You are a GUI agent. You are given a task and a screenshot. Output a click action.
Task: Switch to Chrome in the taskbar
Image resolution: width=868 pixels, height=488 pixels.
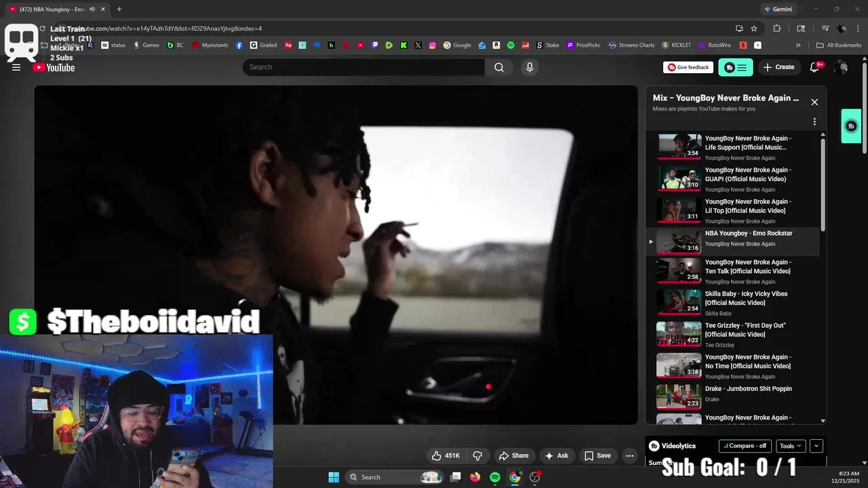515,477
